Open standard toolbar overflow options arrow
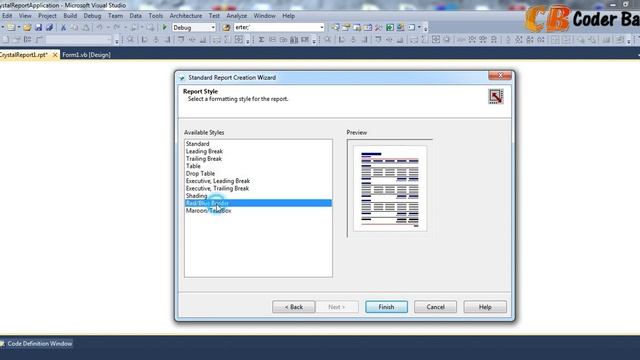Screen dimensions: 640x360 tap(425, 29)
